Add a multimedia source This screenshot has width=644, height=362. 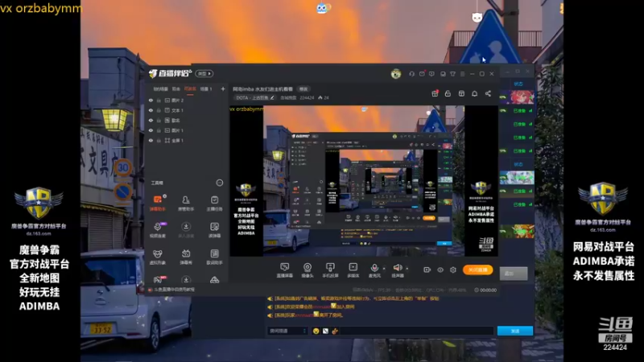(353, 270)
